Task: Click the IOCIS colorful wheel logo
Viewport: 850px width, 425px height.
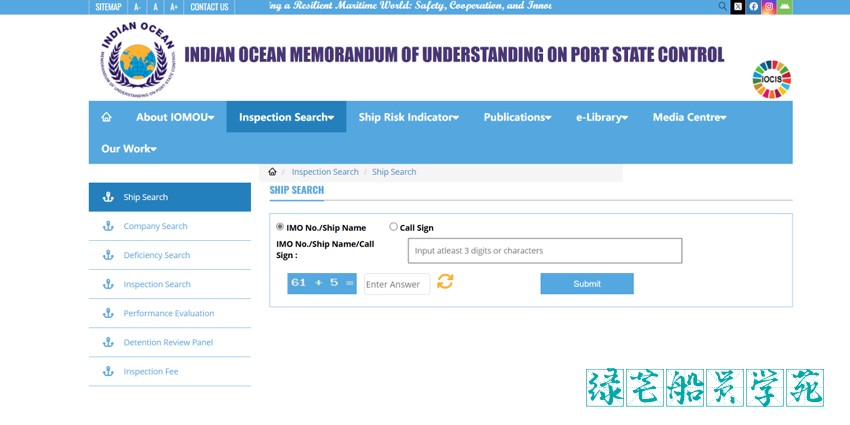Action: click(771, 79)
